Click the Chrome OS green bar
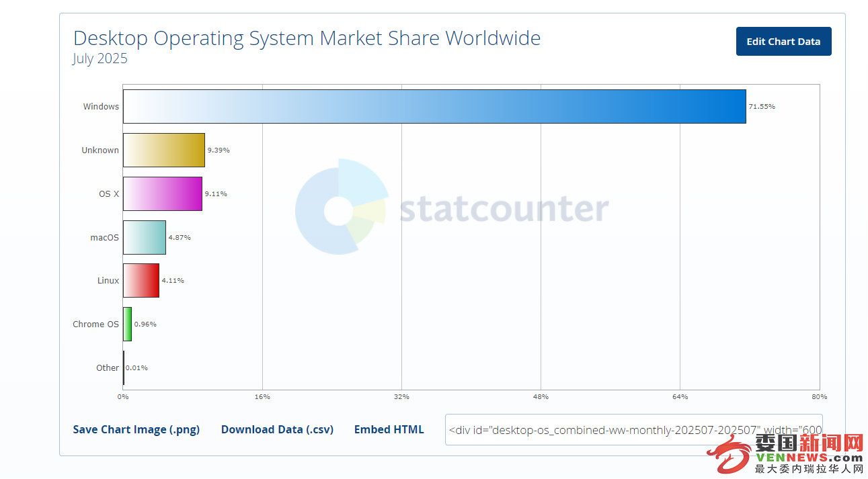This screenshot has width=868, height=479. tap(127, 324)
